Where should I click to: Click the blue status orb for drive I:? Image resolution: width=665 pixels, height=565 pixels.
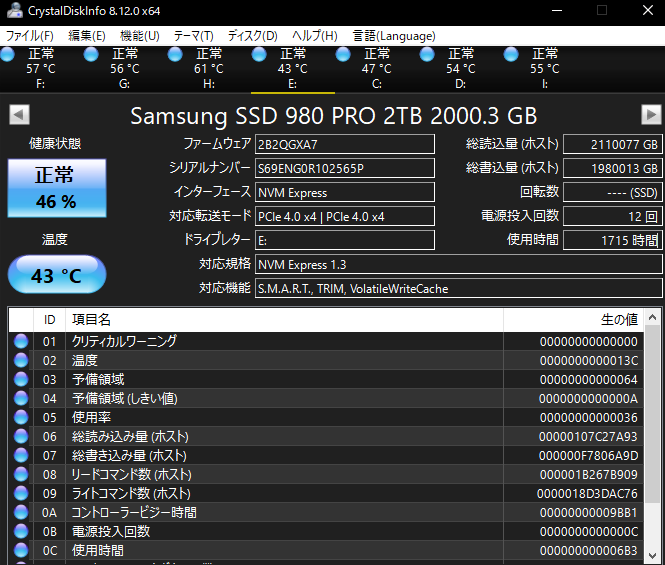tap(511, 54)
